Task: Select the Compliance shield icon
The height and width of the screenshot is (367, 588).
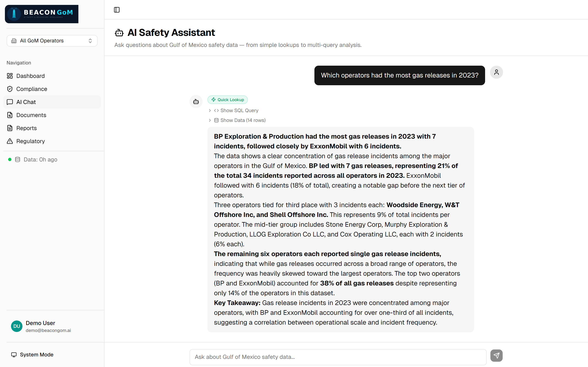Action: [x=10, y=89]
